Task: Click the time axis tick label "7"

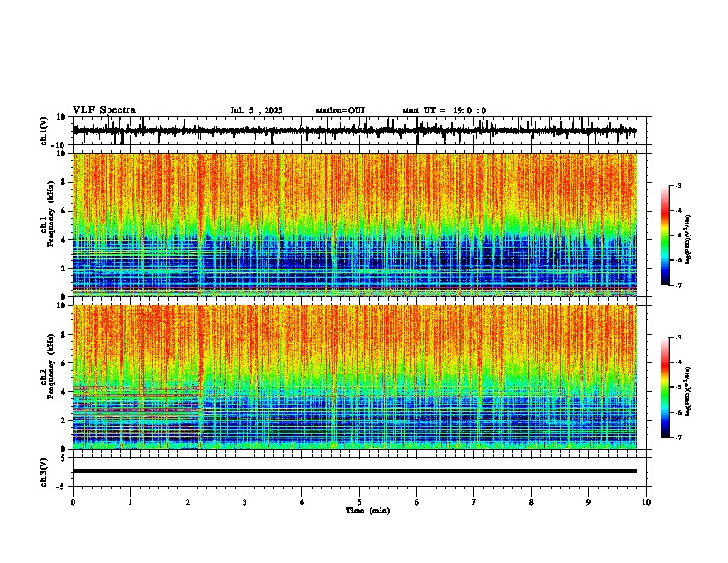Action: pos(474,502)
